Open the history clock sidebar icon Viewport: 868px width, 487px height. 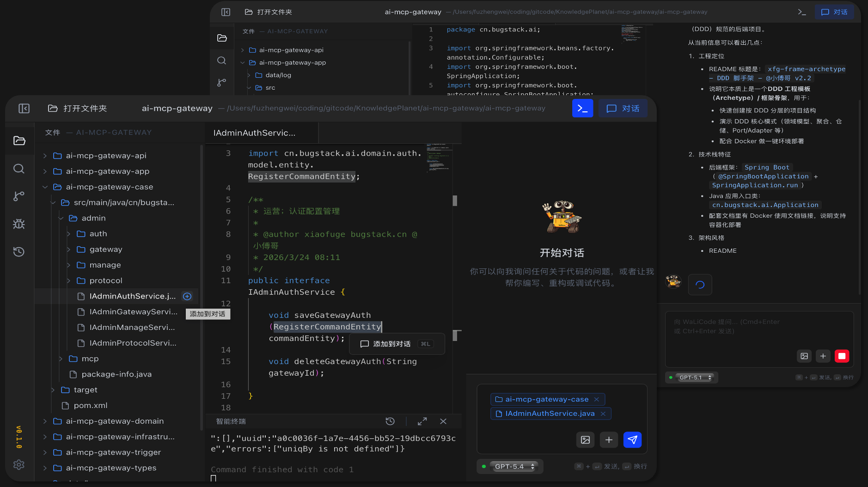coord(19,252)
